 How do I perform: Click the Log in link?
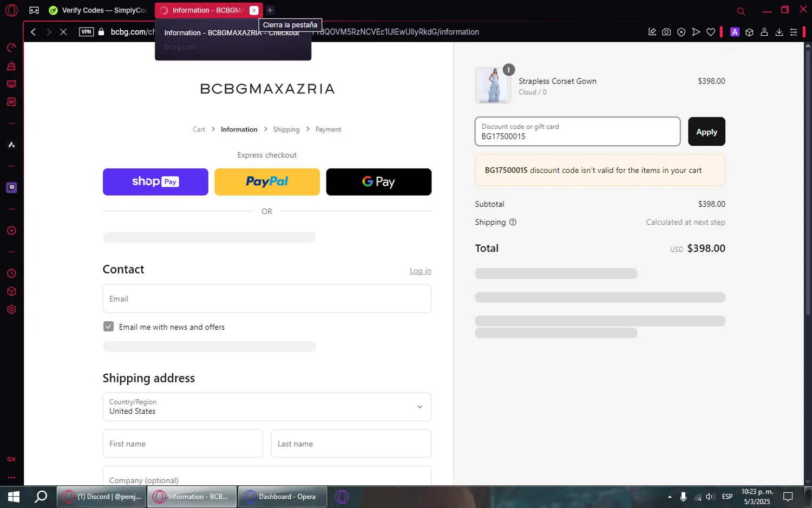point(420,271)
